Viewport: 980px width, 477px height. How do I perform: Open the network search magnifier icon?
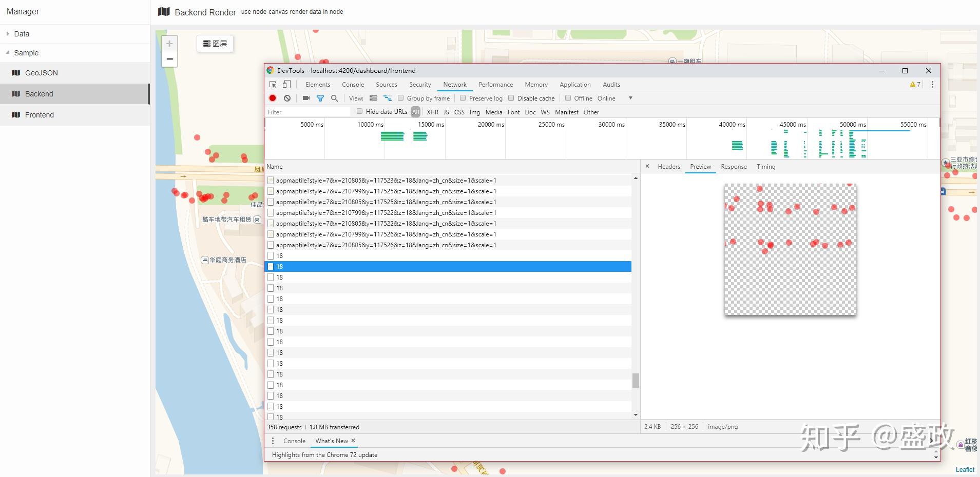(x=334, y=98)
